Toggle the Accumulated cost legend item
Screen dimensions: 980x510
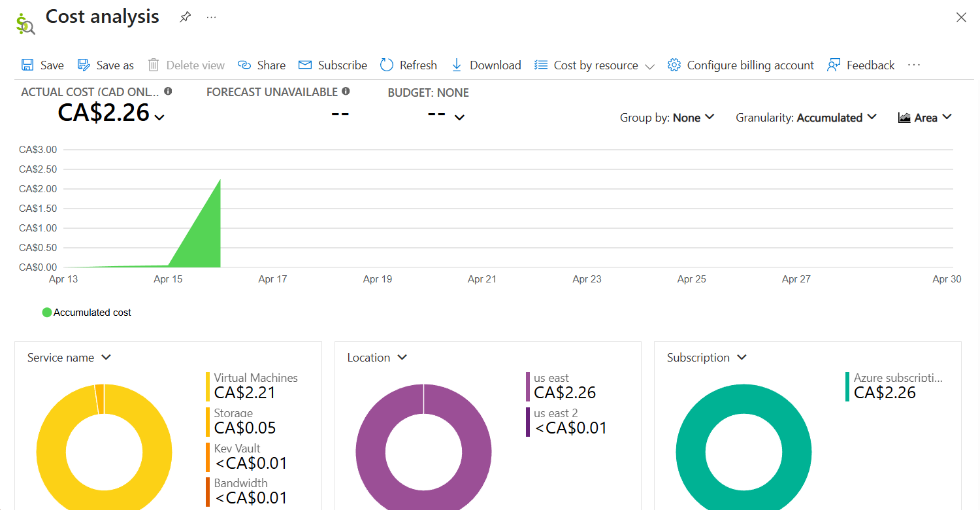pyautogui.click(x=86, y=313)
